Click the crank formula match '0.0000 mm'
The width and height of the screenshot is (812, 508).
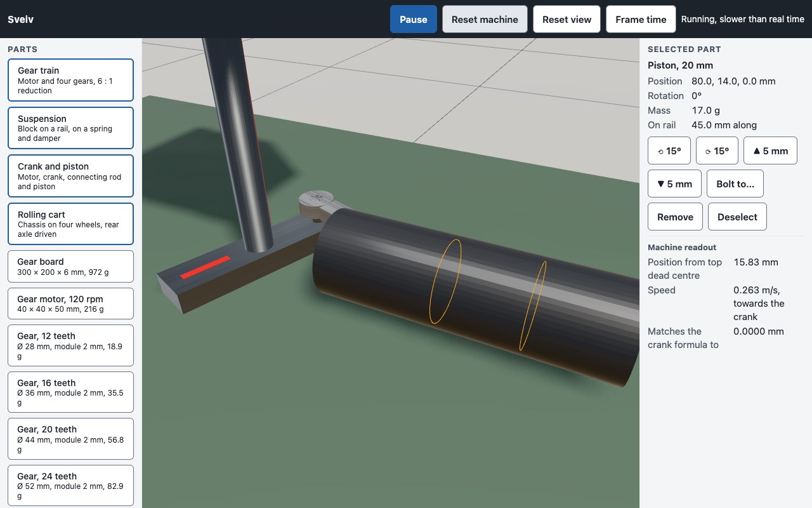tap(759, 331)
